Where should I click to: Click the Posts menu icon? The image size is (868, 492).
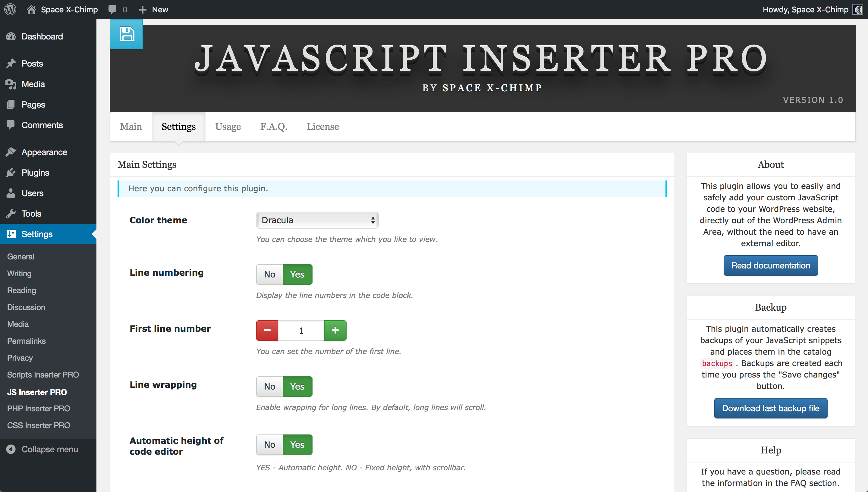[11, 63]
